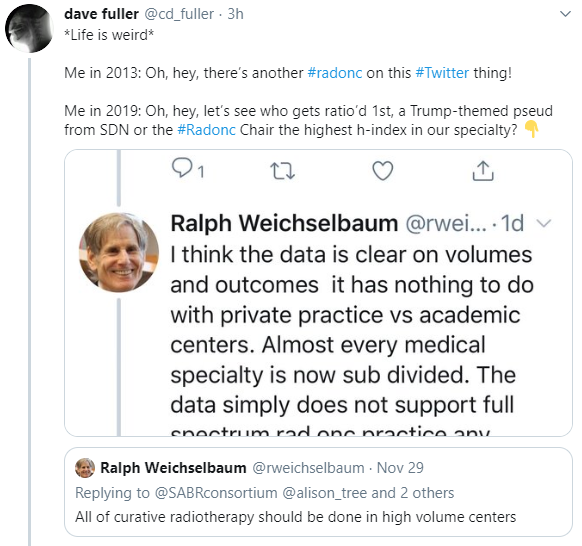Open the quoted tweet about curative radiotherapy
This screenshot has height=546, width=582.
point(318,492)
